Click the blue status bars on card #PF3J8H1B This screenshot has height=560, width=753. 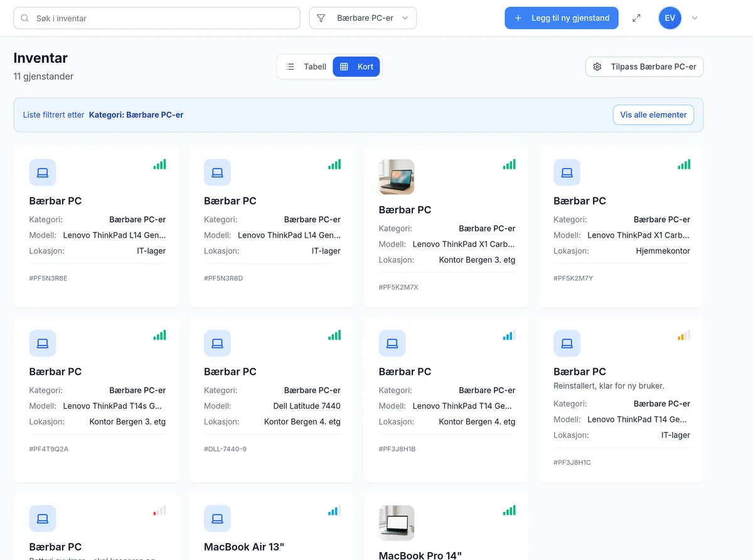[x=509, y=335]
